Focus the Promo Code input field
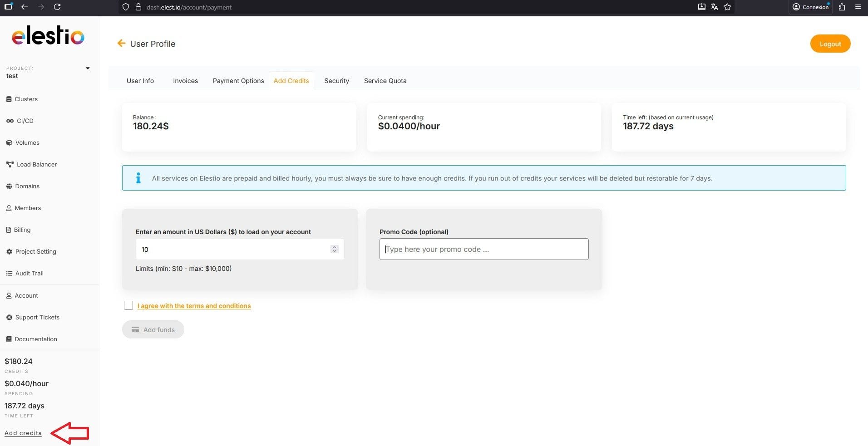Image resolution: width=868 pixels, height=446 pixels. [x=483, y=249]
